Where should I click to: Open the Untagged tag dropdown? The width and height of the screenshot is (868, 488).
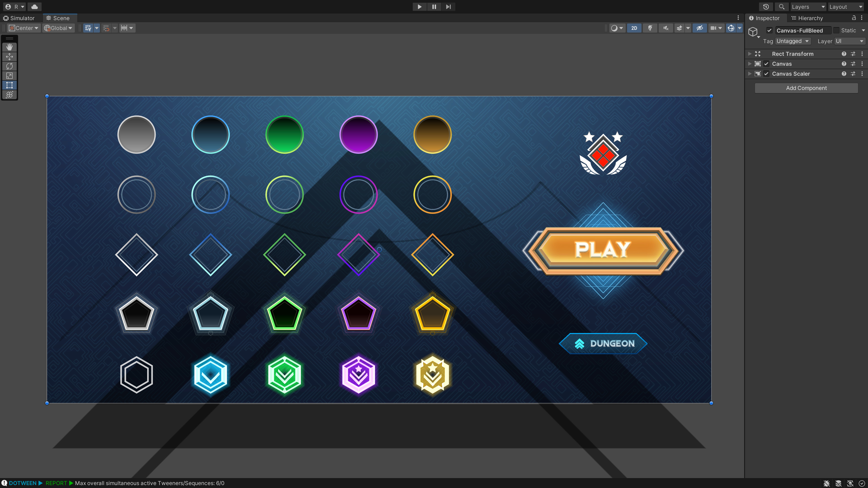click(x=793, y=41)
